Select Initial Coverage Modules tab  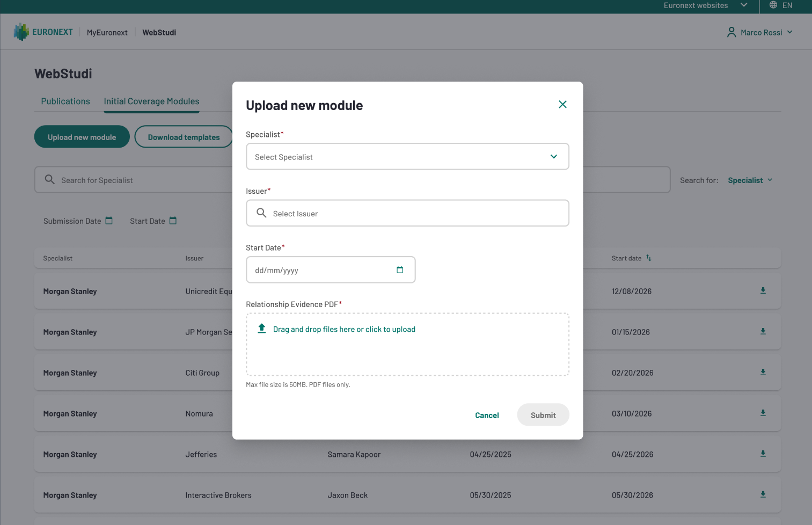click(x=151, y=101)
